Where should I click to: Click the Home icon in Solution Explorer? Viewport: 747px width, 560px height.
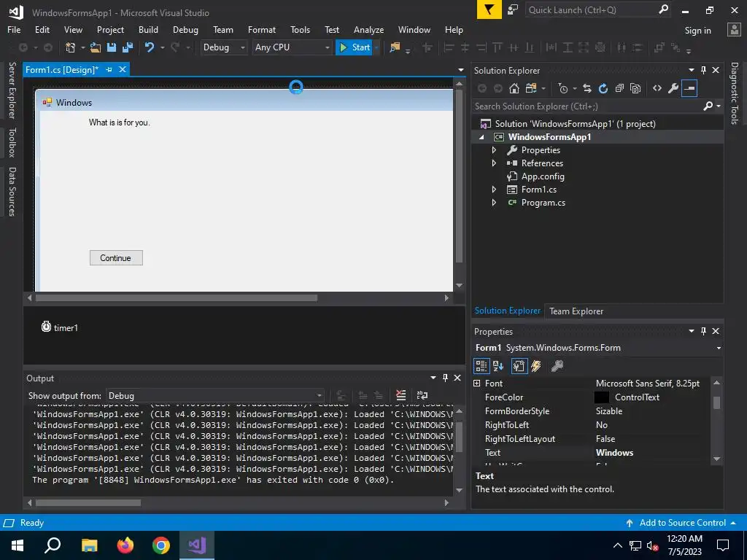point(514,88)
